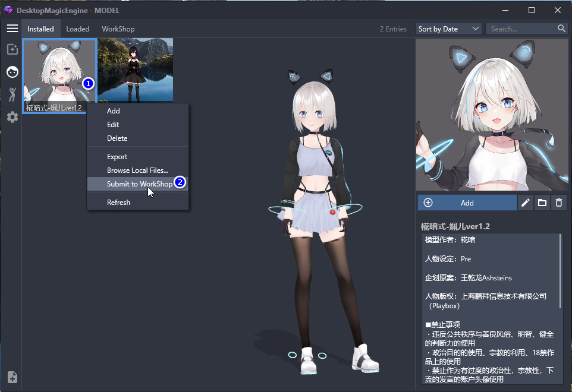Open the motion dancer sidebar icon
This screenshot has height=392, width=572.
click(12, 94)
